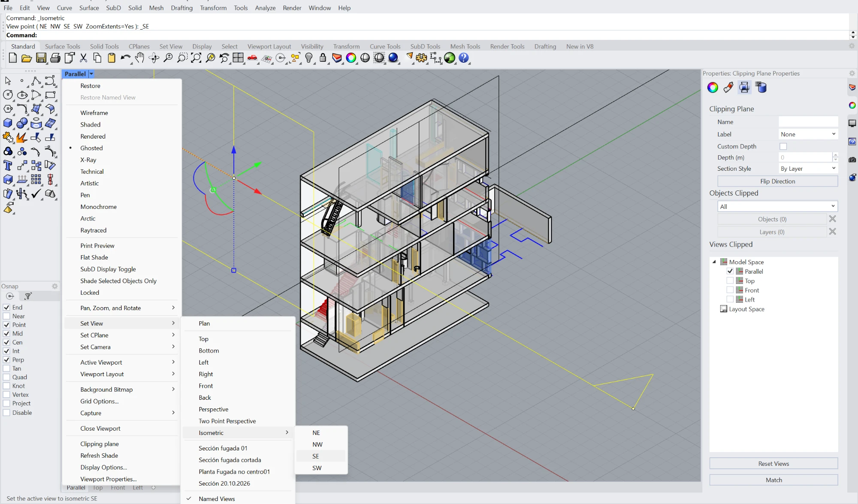Select the Circle tool in sidebar
The height and width of the screenshot is (504, 858).
tap(8, 95)
